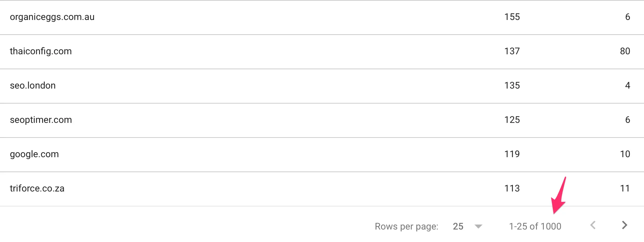Select the google.com row
The height and width of the screenshot is (242, 644).
click(x=34, y=154)
